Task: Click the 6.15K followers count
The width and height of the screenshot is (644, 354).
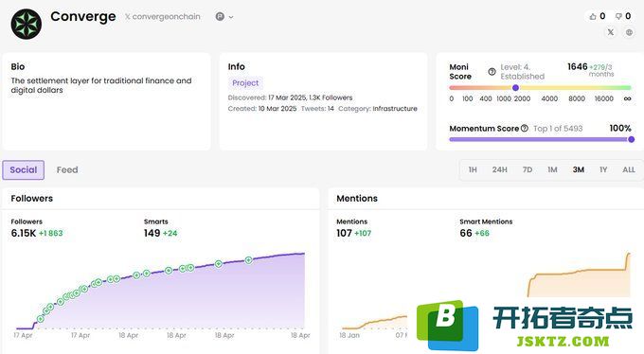Action: click(24, 233)
